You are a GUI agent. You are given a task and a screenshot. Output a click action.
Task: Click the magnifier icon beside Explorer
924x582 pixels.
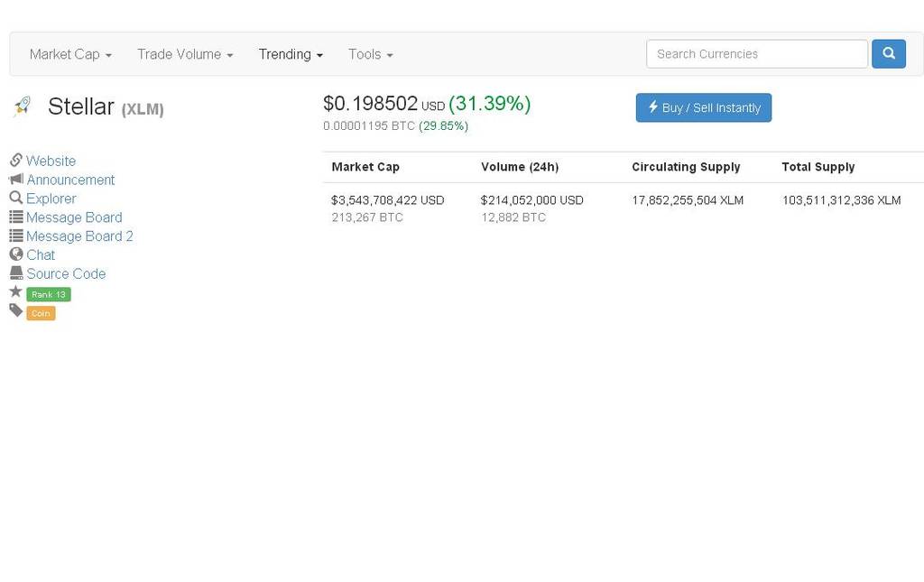16,198
